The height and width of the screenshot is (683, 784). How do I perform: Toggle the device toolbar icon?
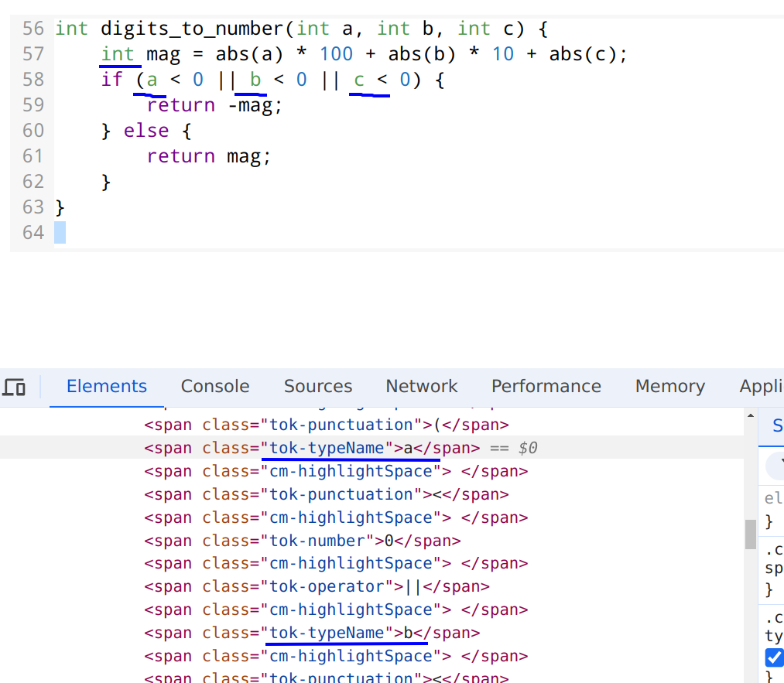point(15,387)
